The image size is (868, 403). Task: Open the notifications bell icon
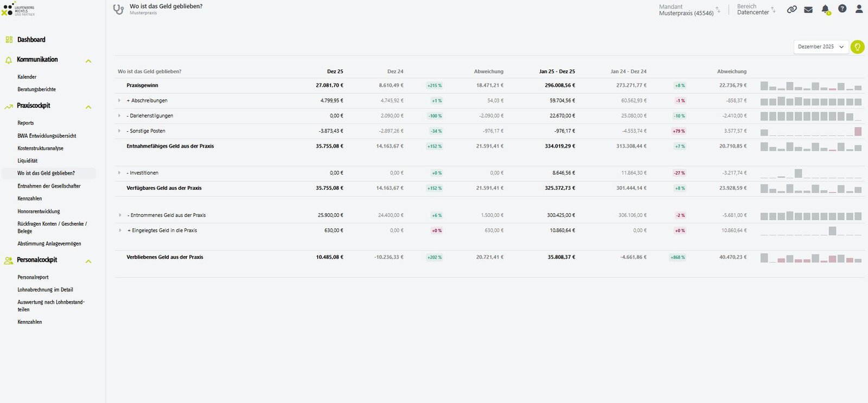click(825, 9)
